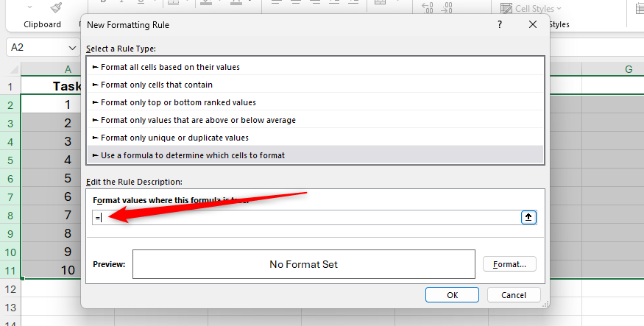Select row header 6
The height and width of the screenshot is (326, 644).
point(10,179)
